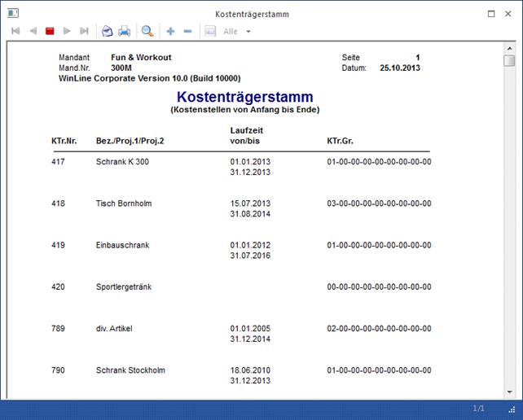Maximize the Kostenträgerstamm window
Image resolution: width=523 pixels, height=420 pixels.
click(491, 14)
